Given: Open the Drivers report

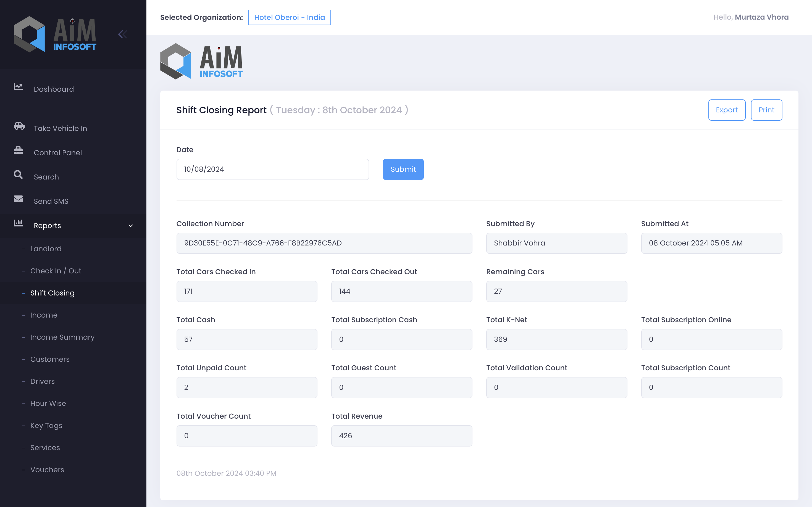Looking at the screenshot, I should [73, 382].
